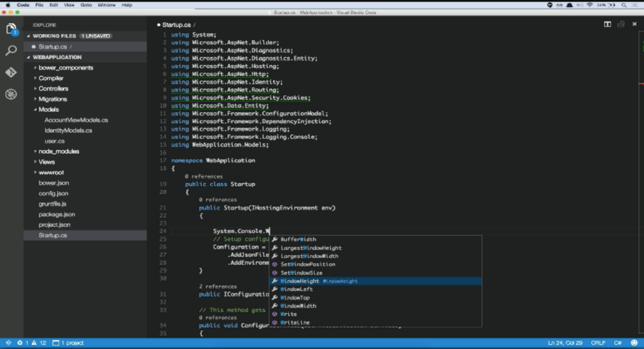This screenshot has height=349, width=644.
Task: Click the split editor icon
Action: click(x=607, y=24)
